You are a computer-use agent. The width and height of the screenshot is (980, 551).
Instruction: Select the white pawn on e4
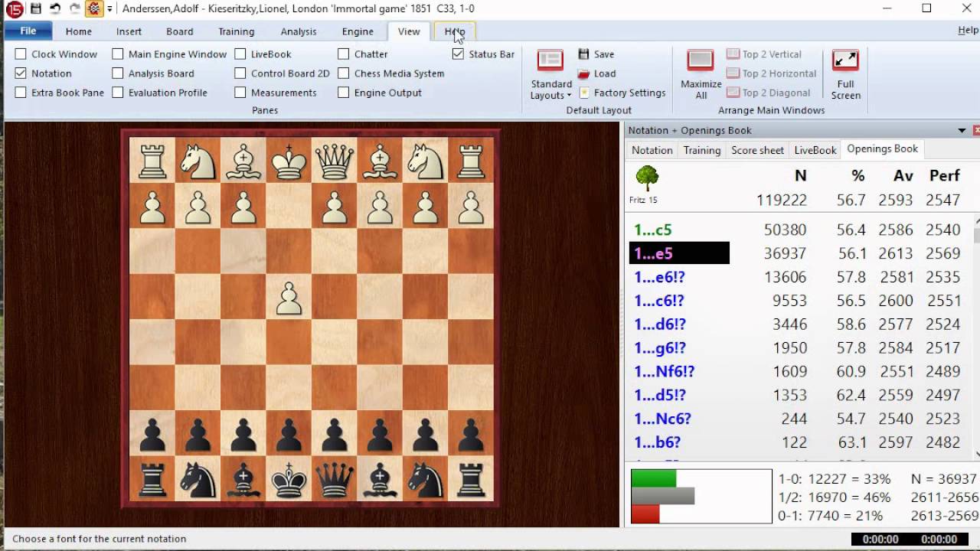click(x=289, y=298)
